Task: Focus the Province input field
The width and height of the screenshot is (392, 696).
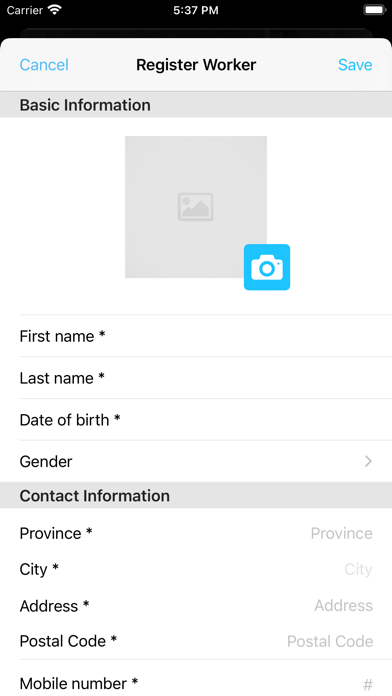Action: tap(196, 533)
